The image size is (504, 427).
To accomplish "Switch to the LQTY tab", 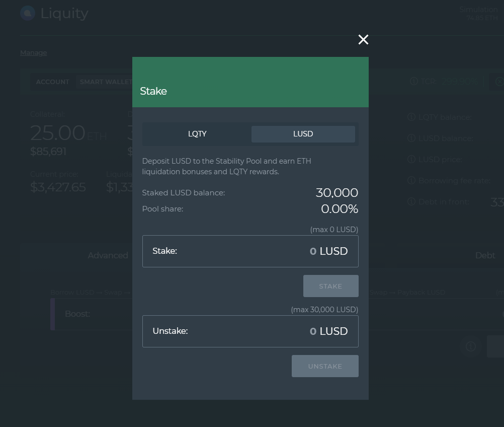I will [x=197, y=134].
